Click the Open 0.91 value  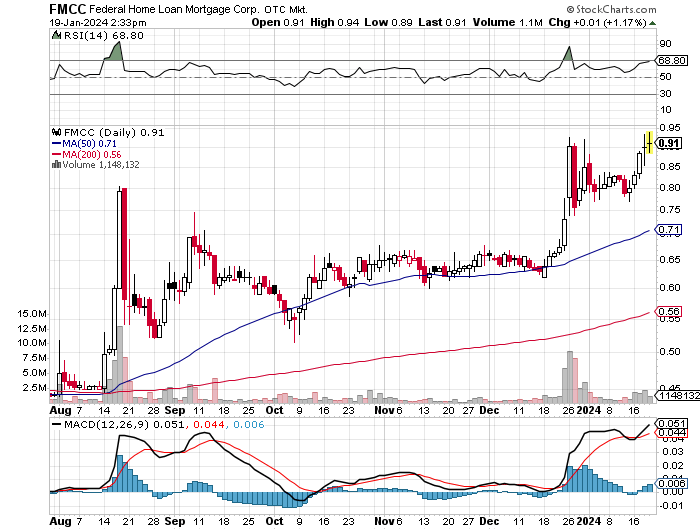(x=278, y=22)
